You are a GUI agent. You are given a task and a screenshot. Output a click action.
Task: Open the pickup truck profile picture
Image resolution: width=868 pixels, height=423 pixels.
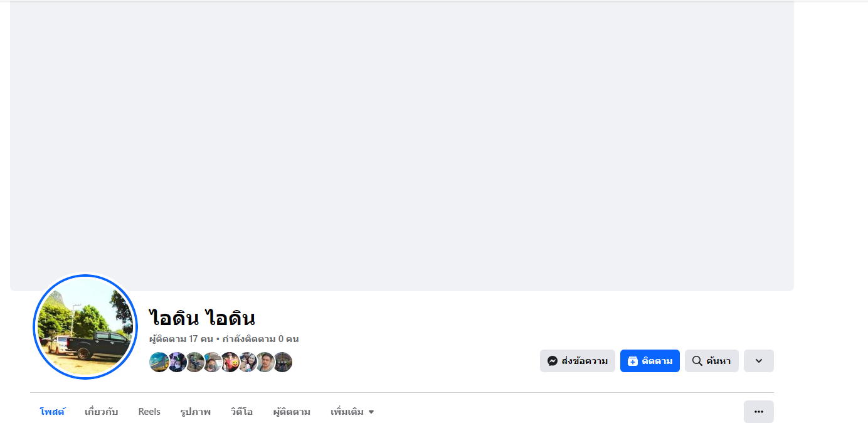pyautogui.click(x=85, y=327)
